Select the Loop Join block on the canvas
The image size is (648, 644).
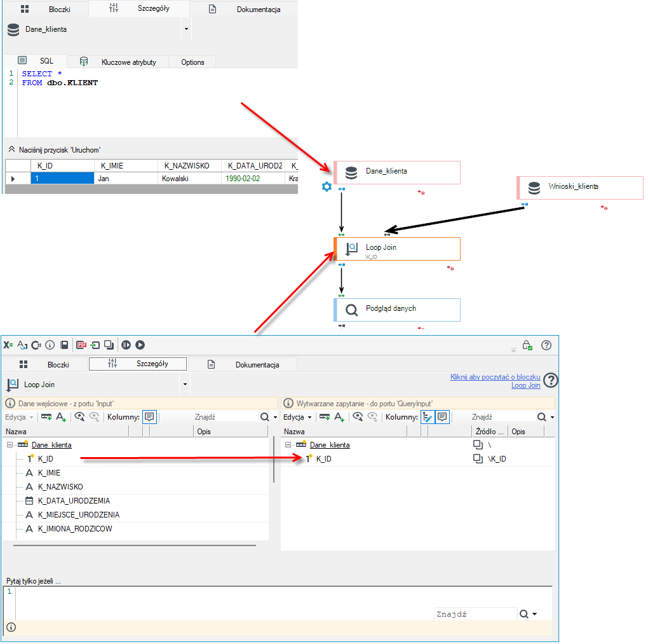coord(397,249)
